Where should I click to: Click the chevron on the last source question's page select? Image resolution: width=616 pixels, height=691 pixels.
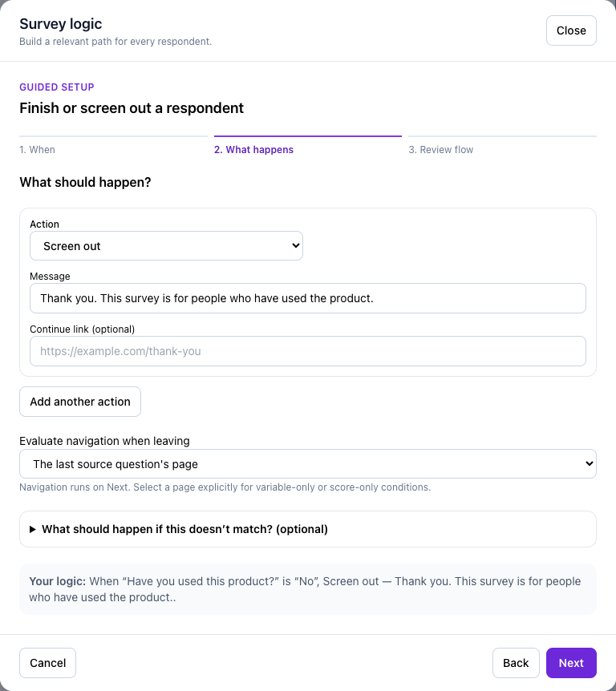click(589, 463)
